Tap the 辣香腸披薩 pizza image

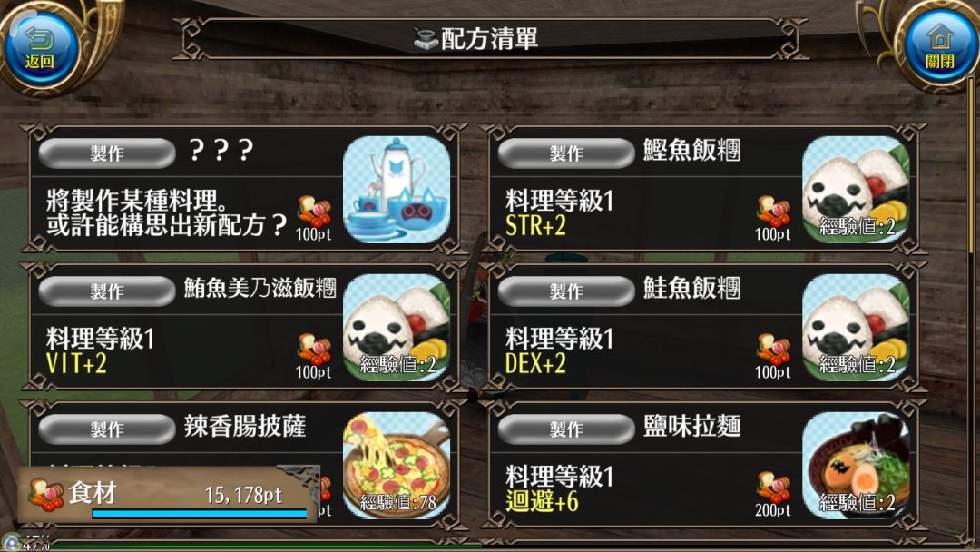(x=397, y=465)
